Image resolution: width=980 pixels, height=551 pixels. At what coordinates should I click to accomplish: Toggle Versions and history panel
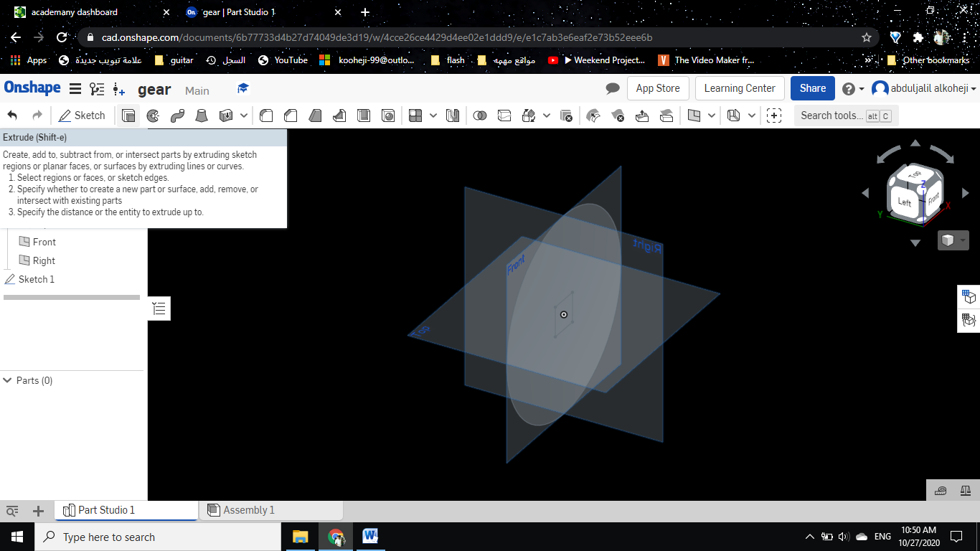coord(97,89)
